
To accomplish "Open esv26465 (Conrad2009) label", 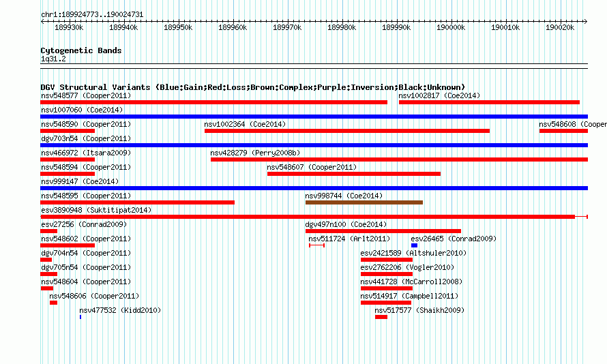I will click(x=454, y=239).
